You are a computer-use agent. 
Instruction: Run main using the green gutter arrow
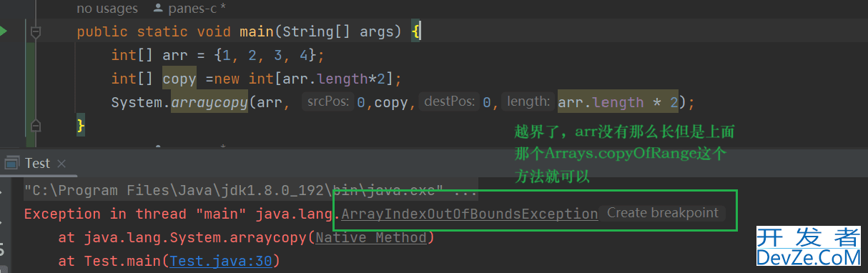pyautogui.click(x=4, y=31)
